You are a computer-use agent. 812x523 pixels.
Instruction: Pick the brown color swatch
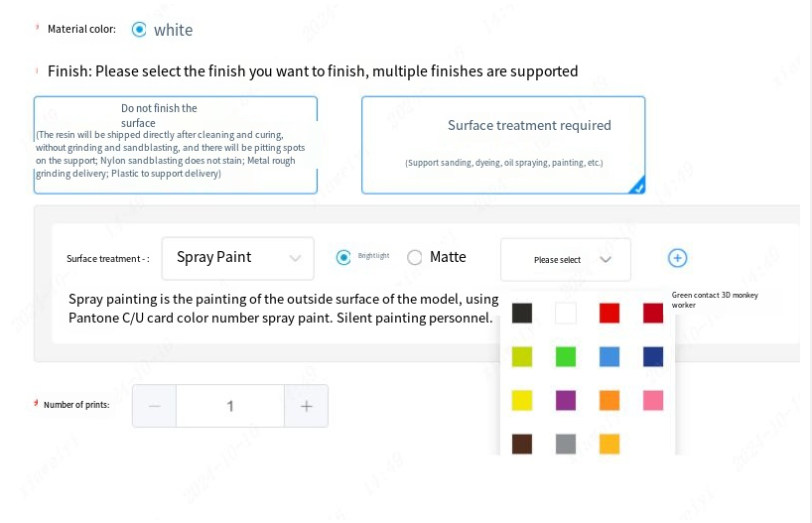(x=522, y=444)
